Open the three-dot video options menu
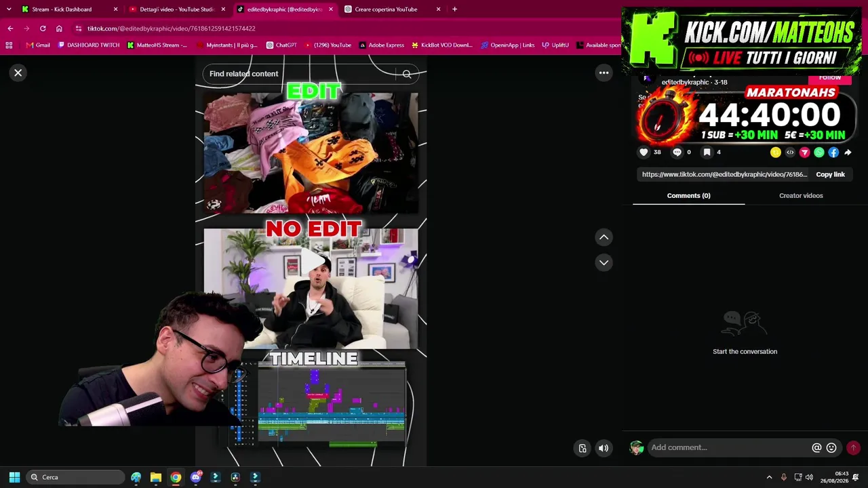Image resolution: width=868 pixels, height=488 pixels. tap(604, 73)
